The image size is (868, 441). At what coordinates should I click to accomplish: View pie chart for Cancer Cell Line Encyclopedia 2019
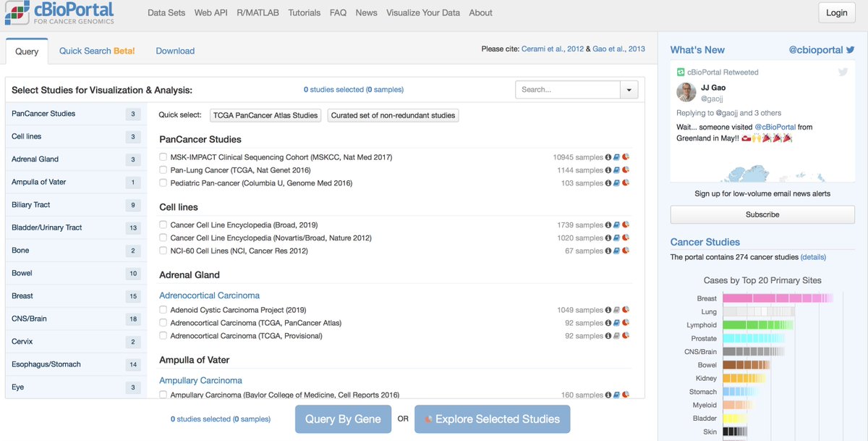point(626,225)
